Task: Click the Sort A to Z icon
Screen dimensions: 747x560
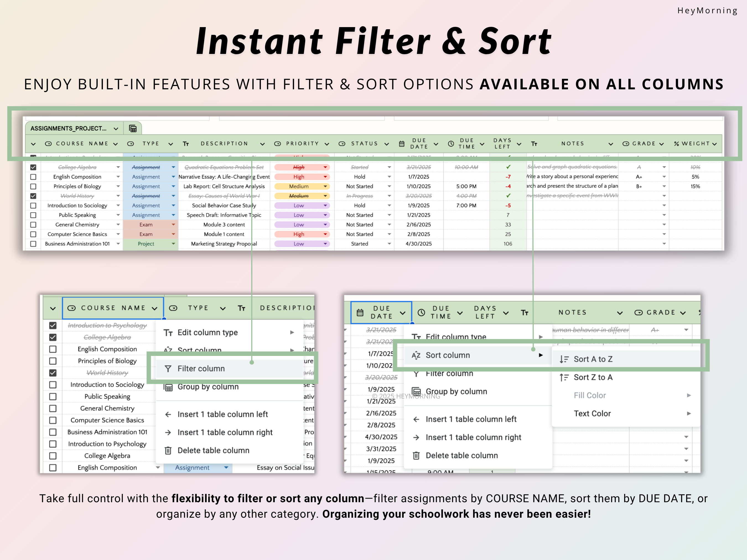Action: tap(564, 359)
